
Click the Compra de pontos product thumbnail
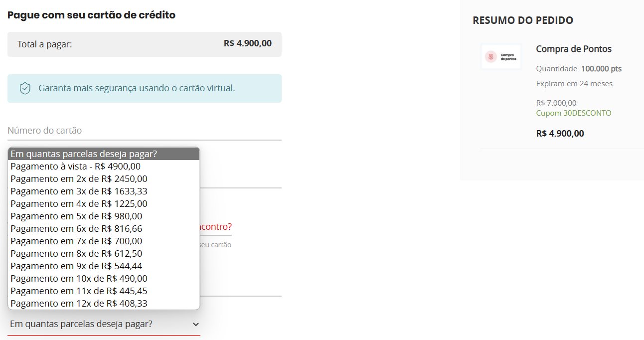[x=501, y=57]
